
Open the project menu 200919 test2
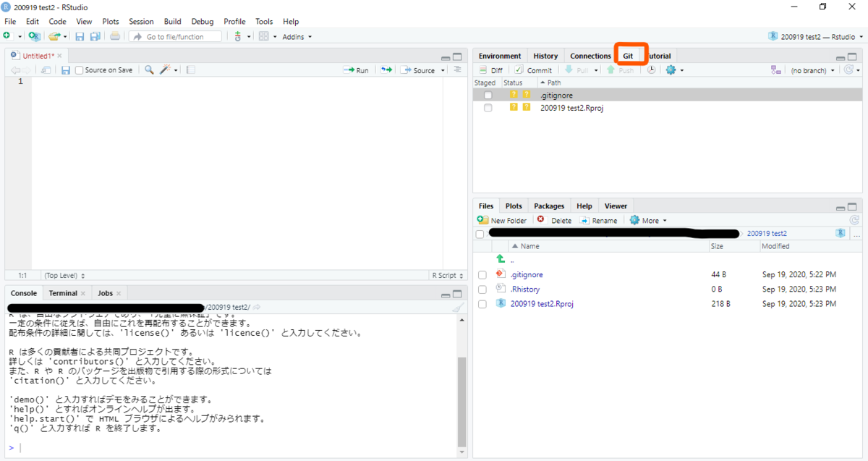coord(814,36)
